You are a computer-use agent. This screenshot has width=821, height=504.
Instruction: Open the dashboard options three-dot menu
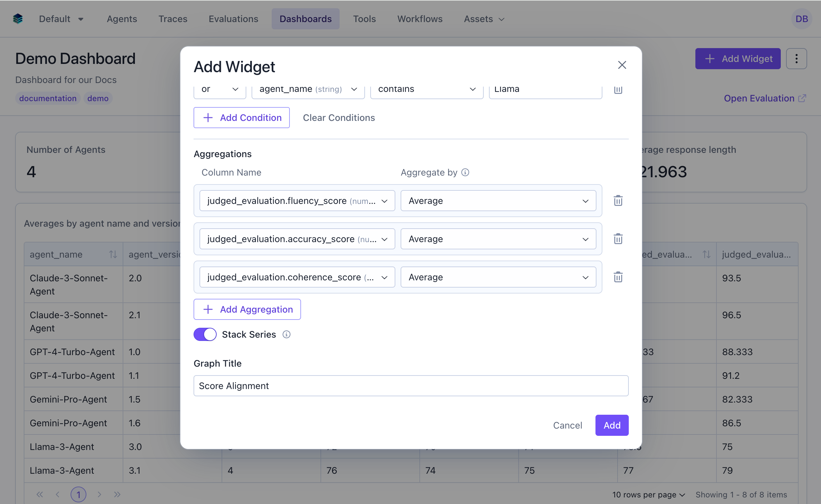coord(797,59)
